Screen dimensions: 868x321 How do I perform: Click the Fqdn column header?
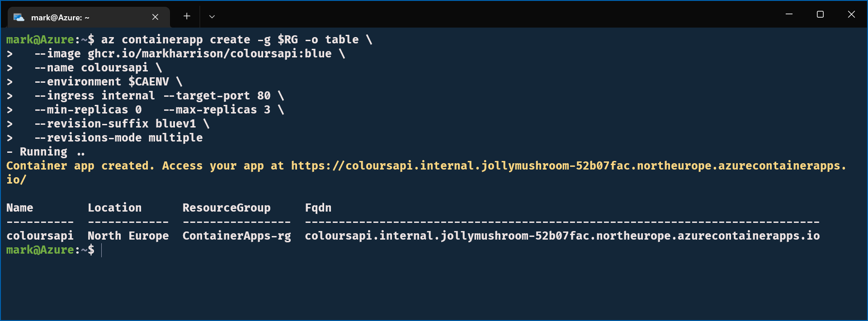pyautogui.click(x=318, y=208)
